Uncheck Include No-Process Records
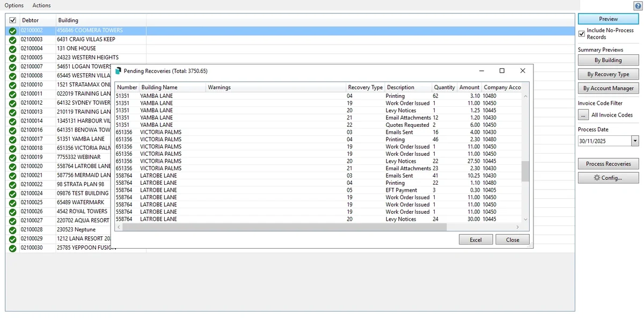This screenshot has height=326, width=644. tap(582, 33)
